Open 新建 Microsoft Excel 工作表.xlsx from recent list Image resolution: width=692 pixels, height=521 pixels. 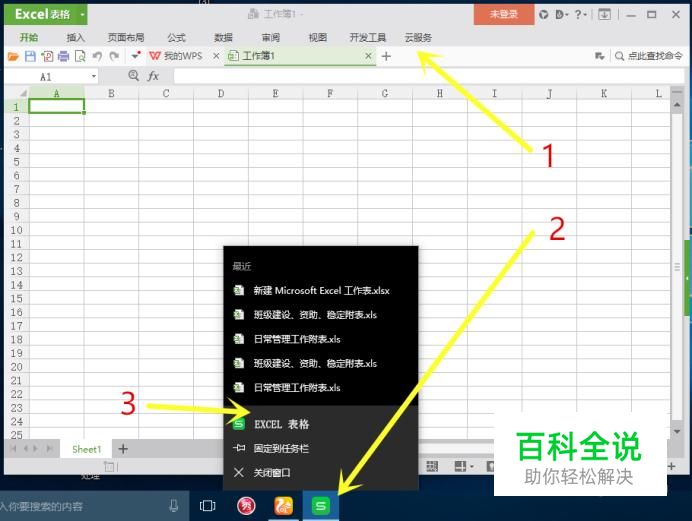click(x=321, y=290)
